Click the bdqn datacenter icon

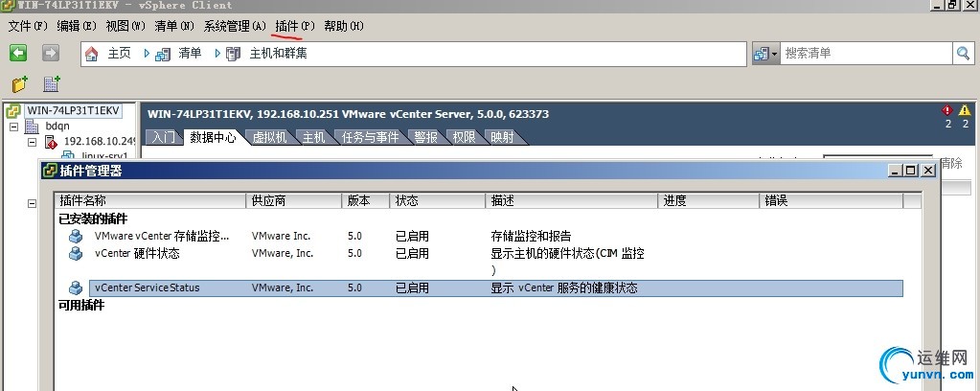pos(32,126)
